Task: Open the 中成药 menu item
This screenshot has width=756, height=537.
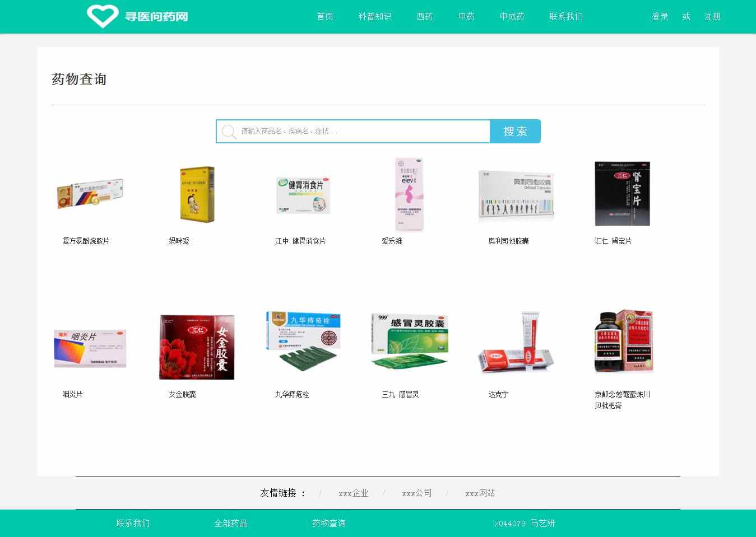Action: click(x=512, y=17)
